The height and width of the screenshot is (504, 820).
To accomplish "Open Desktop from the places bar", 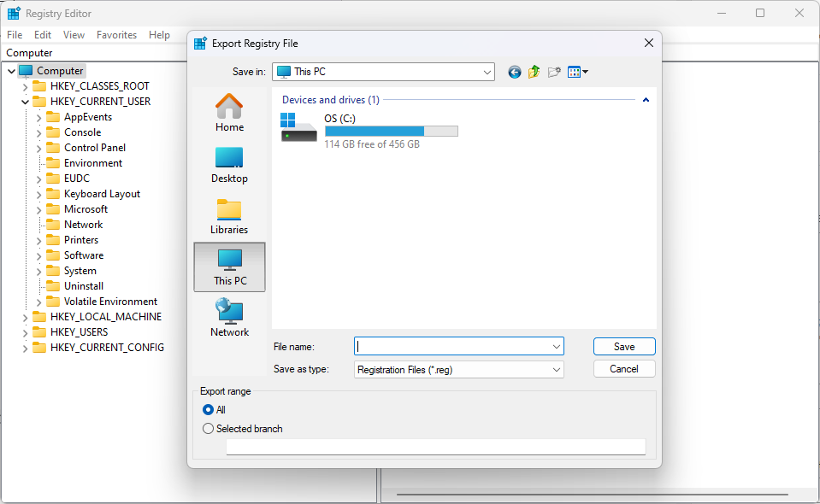I will tap(229, 164).
